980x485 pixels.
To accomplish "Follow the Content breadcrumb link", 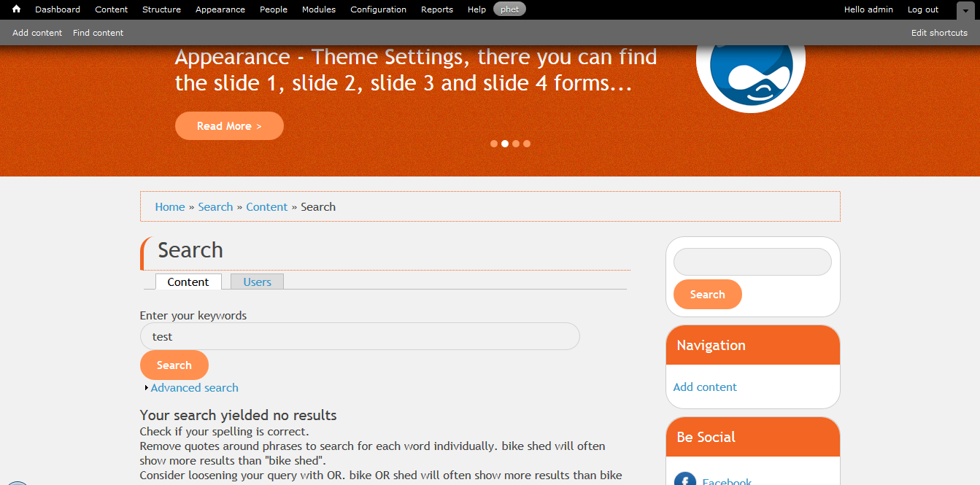I will pos(267,207).
